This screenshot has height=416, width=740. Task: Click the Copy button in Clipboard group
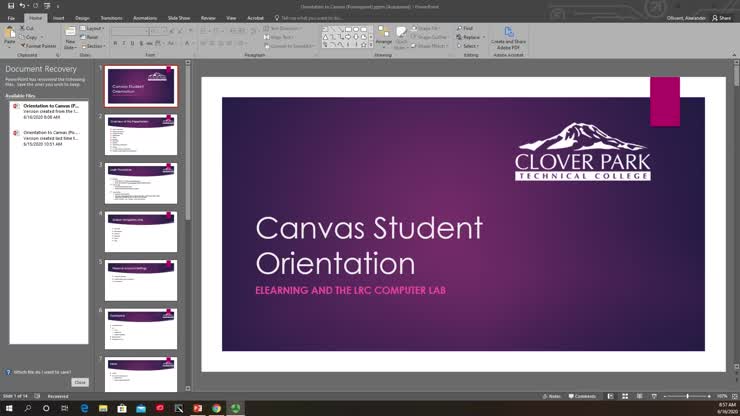coord(29,37)
